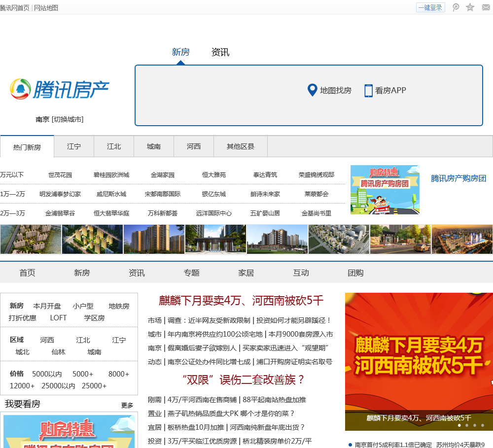Viewport: 493px width, 448px height.
Task: Open the sunset cityscape thumbnail at strip end
Action: pyautogui.click(x=462, y=239)
